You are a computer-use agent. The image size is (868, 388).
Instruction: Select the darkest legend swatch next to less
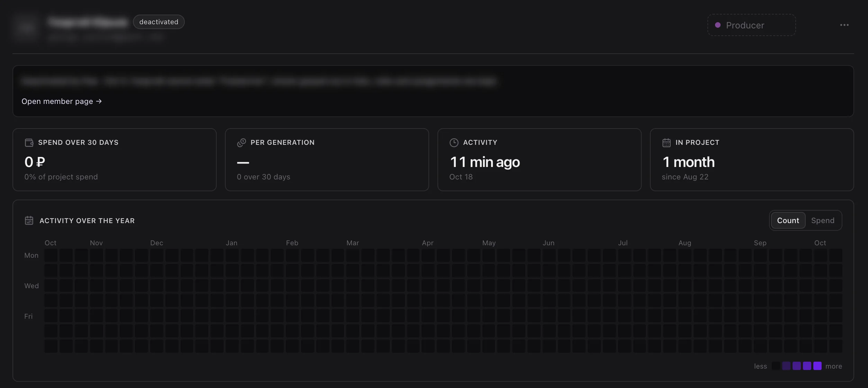(776, 366)
